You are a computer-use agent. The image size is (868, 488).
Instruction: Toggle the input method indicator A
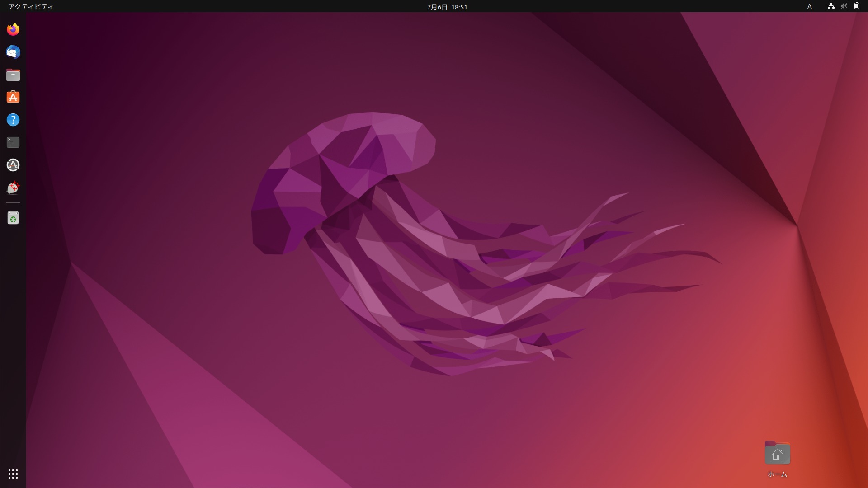tap(810, 6)
